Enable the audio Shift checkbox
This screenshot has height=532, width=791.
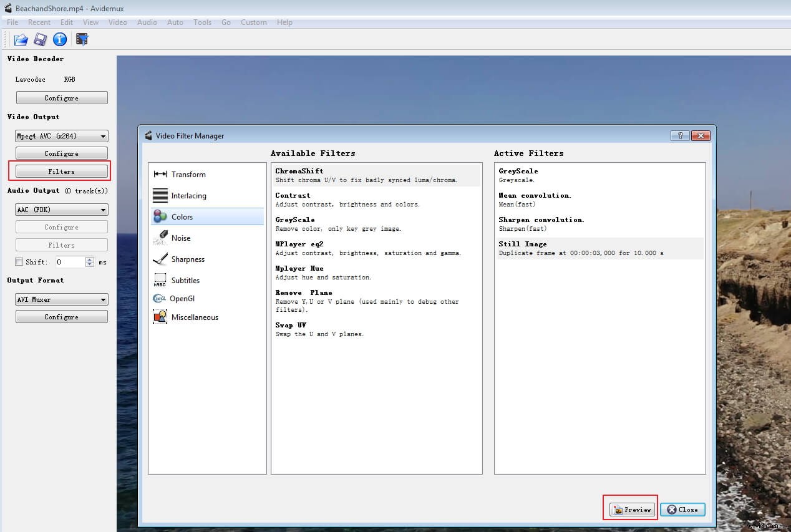(19, 262)
